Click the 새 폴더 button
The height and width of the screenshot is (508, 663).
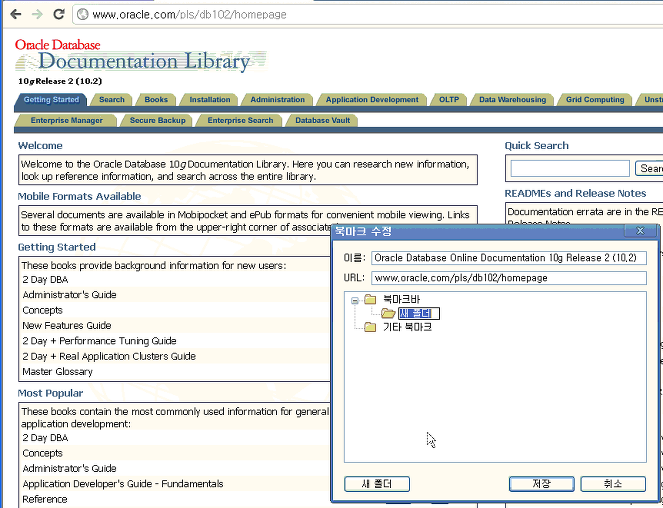(x=377, y=484)
